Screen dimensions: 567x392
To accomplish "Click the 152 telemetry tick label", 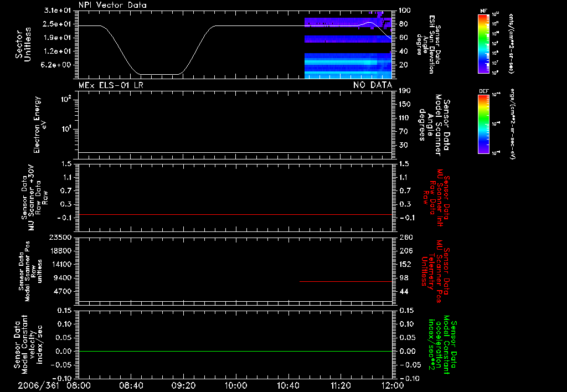I will pyautogui.click(x=405, y=264).
